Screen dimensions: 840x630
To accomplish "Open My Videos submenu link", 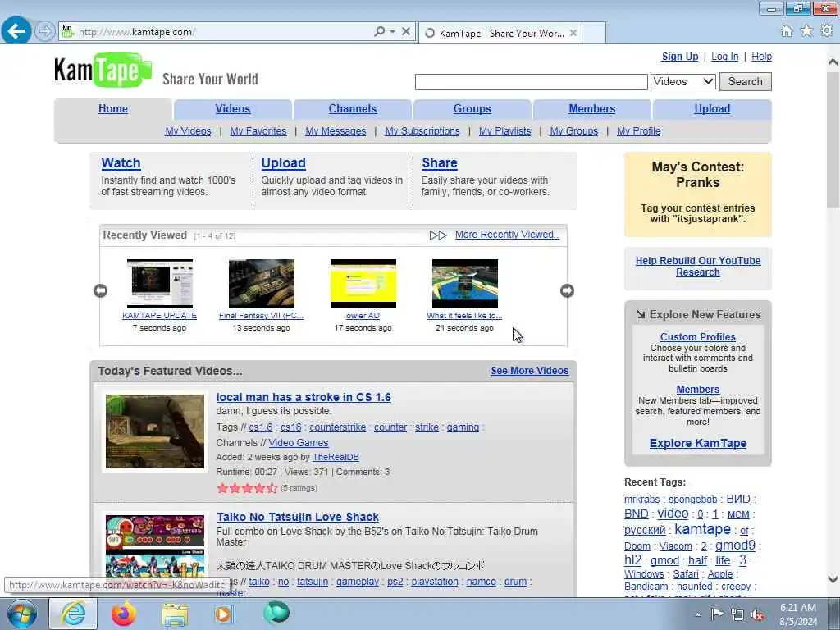I will point(188,131).
